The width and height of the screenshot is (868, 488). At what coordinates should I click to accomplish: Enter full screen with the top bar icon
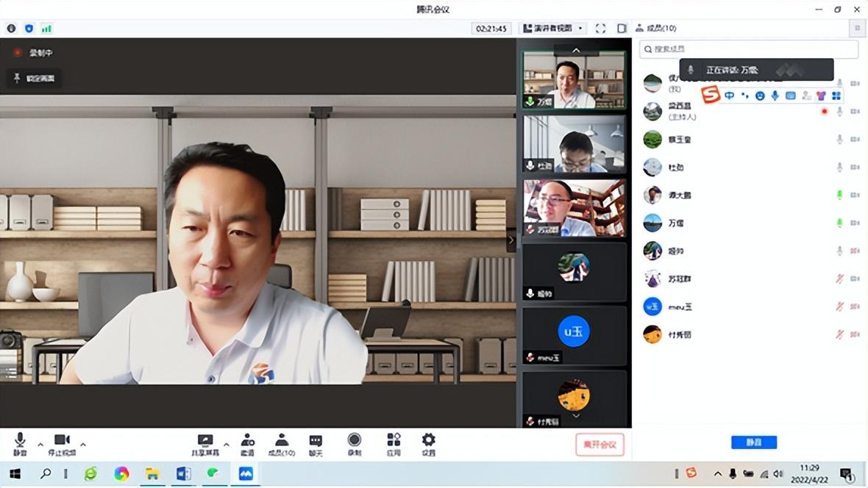point(600,29)
